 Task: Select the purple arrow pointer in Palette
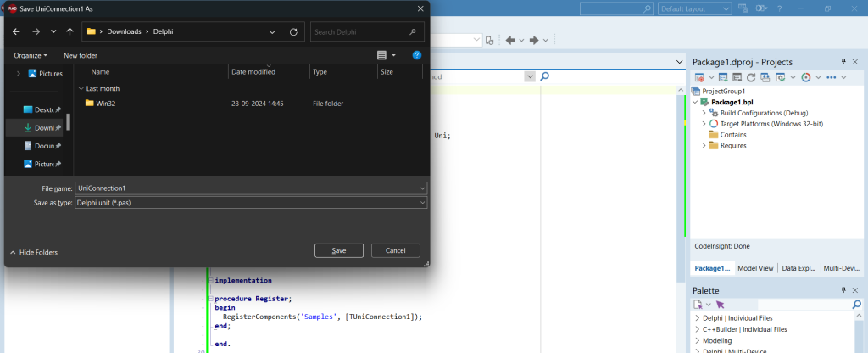720,305
